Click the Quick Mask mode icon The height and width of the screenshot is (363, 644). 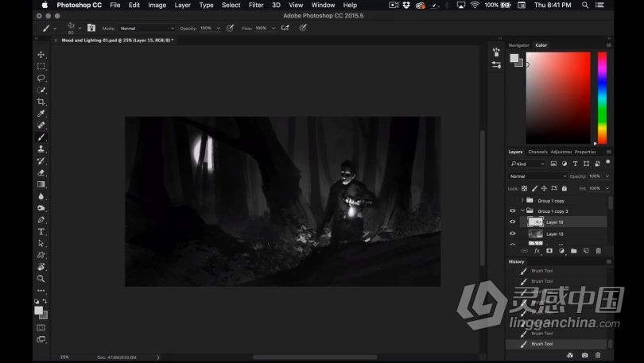click(x=41, y=328)
